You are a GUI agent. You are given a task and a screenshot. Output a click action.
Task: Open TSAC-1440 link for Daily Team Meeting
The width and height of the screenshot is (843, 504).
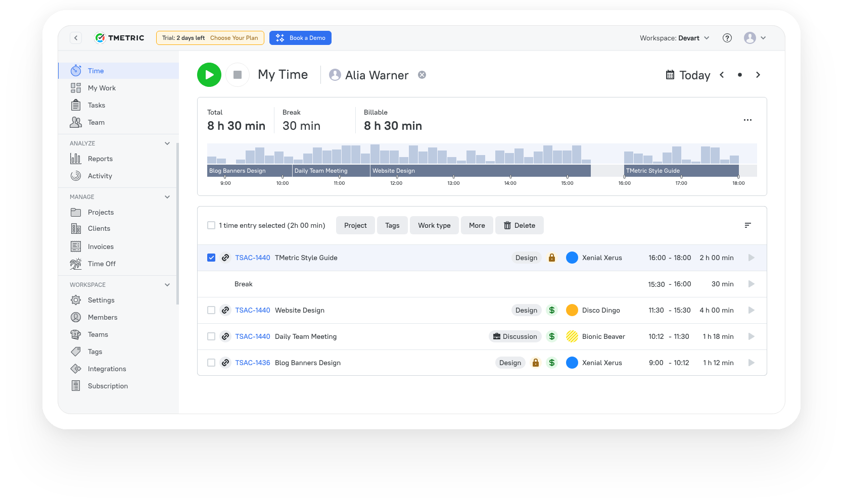(253, 336)
